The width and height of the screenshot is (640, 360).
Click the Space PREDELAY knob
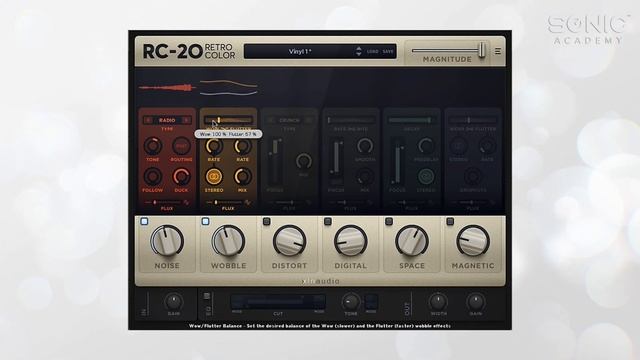click(426, 146)
